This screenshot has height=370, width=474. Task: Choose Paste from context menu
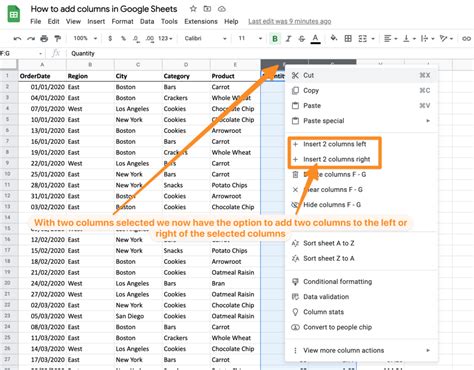[x=362, y=106]
